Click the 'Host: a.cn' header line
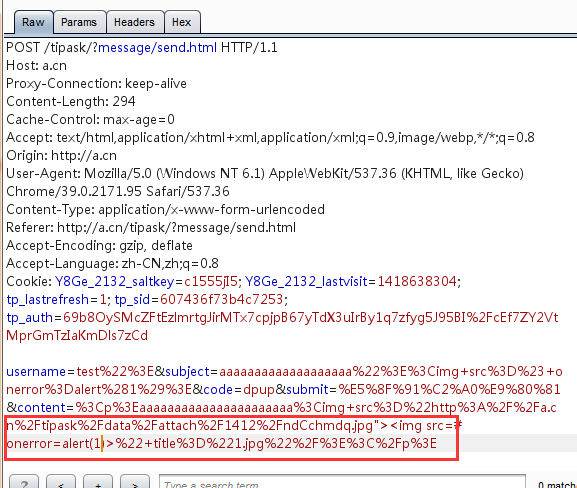Screen dimensions: 577x488 coord(36,66)
